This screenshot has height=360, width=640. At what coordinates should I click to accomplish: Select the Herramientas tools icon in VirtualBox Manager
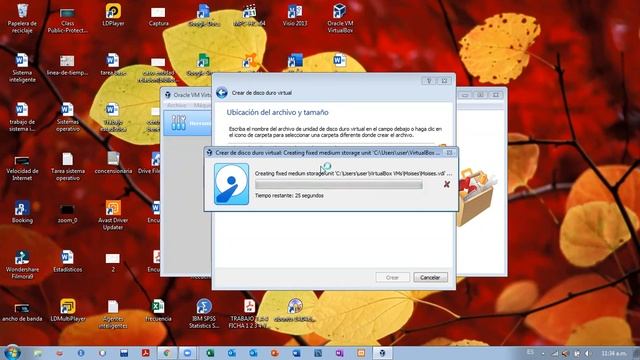click(178, 123)
